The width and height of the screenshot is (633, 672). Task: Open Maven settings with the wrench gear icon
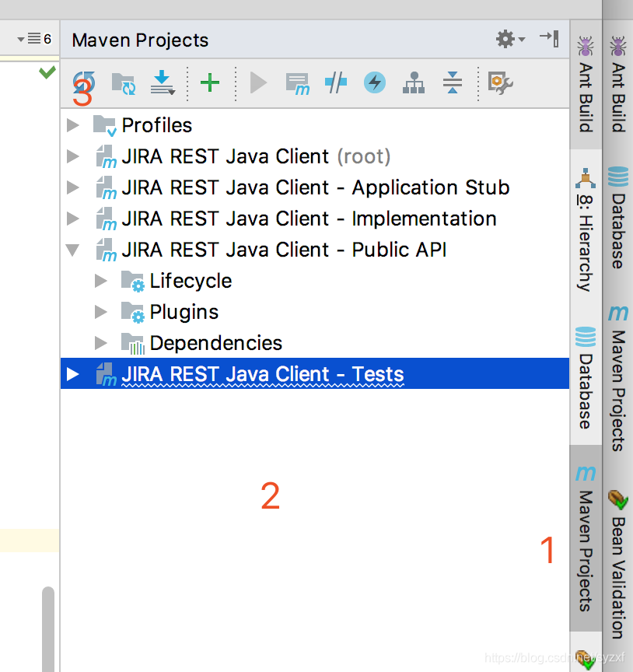point(499,83)
